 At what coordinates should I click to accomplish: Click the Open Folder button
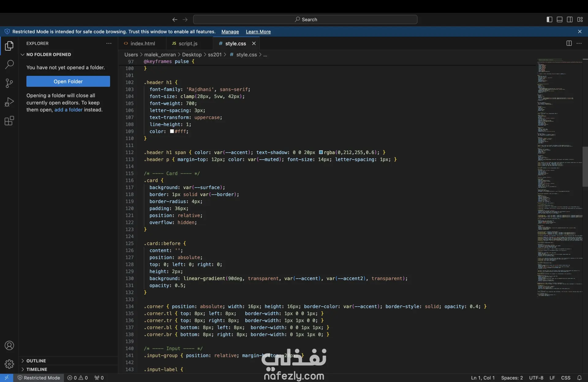pyautogui.click(x=68, y=81)
